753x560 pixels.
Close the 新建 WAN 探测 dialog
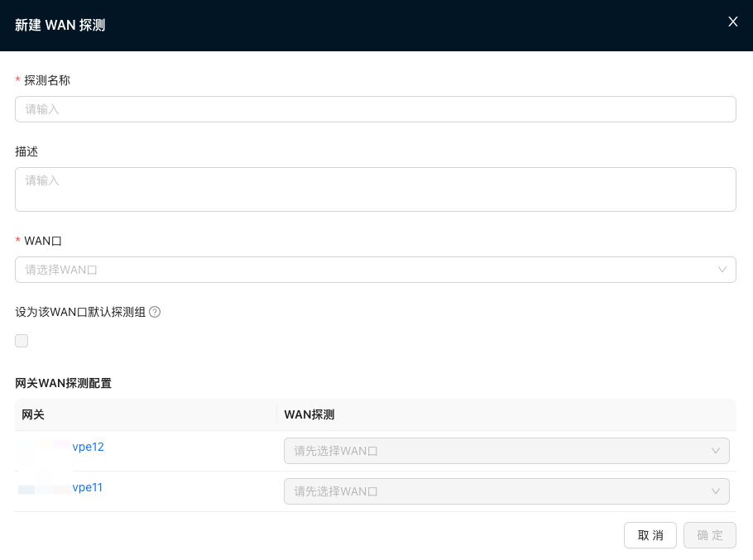point(732,22)
